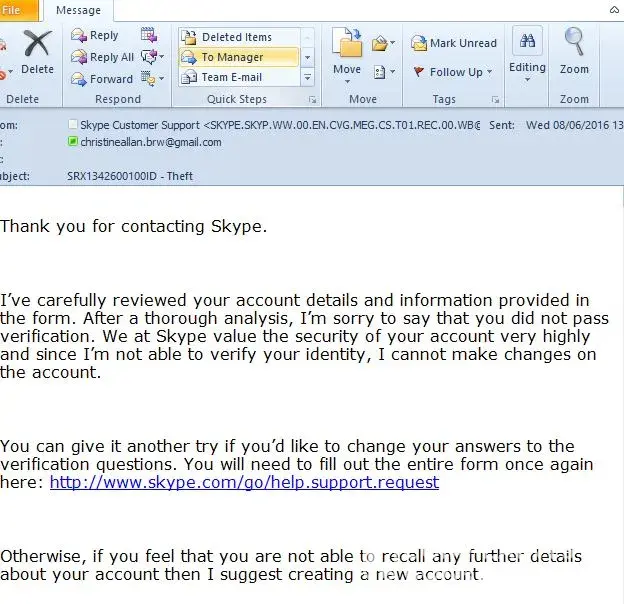Expand the Follow Up flag dropdown

click(454, 72)
